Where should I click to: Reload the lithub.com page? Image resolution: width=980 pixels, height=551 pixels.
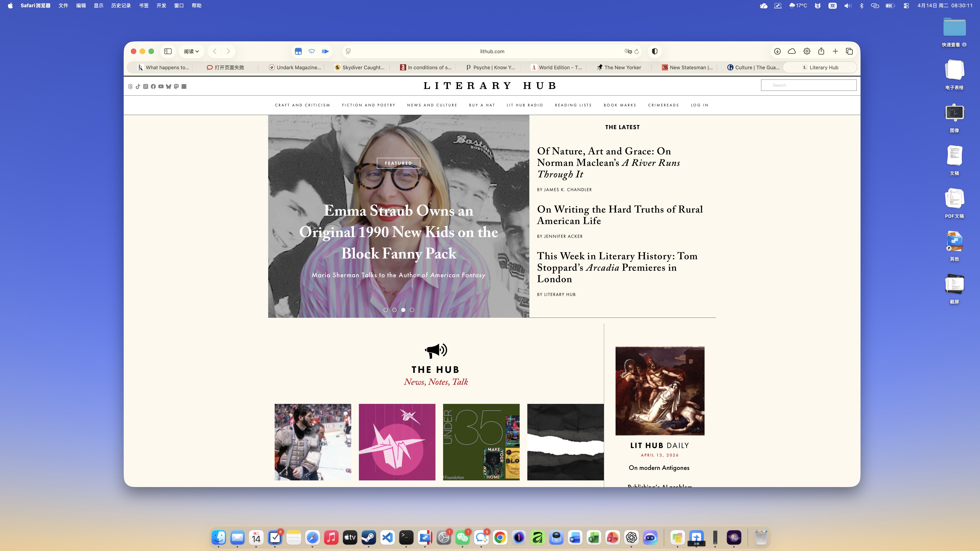(637, 51)
